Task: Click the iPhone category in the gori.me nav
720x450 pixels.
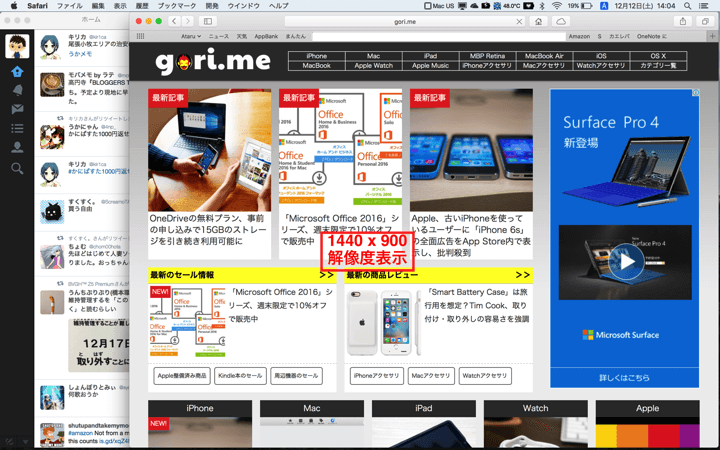Action: [317, 56]
